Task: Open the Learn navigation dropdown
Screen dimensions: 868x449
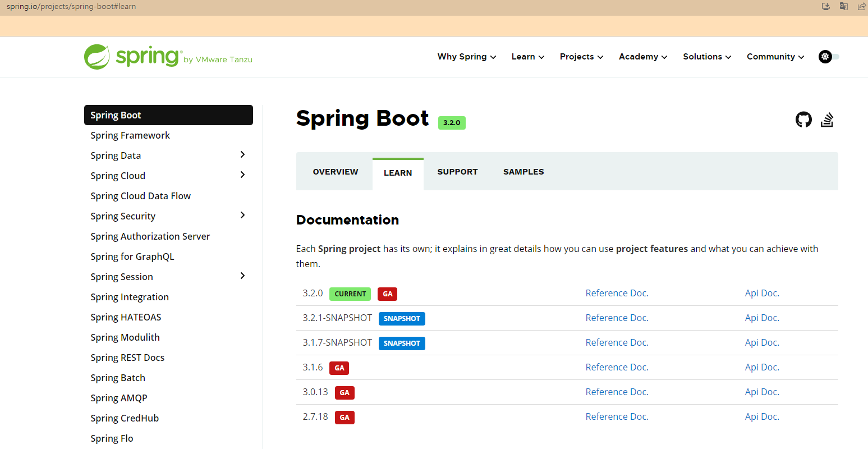Action: coord(528,57)
